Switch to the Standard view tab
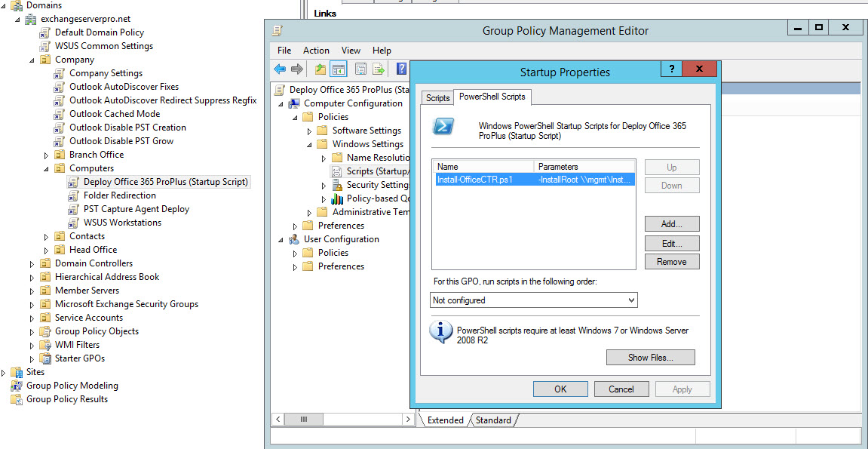This screenshot has height=449, width=868. pyautogui.click(x=493, y=420)
